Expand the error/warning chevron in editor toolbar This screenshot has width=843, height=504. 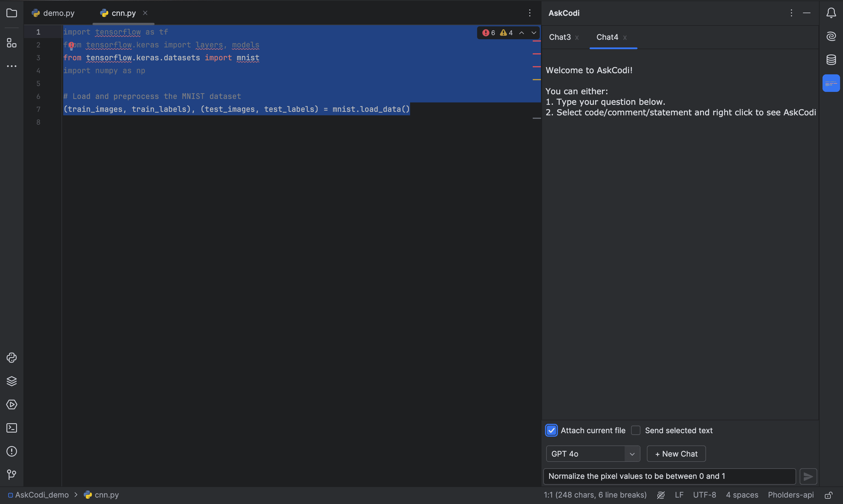533,33
